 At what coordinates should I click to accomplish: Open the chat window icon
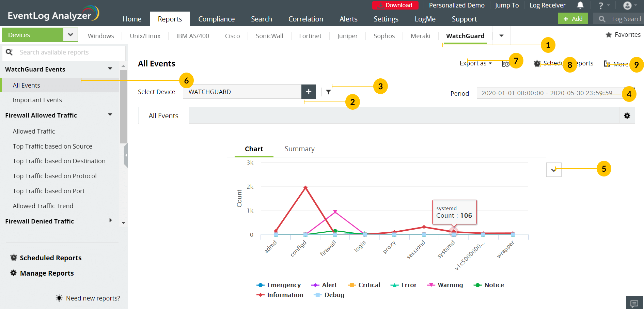point(634,303)
